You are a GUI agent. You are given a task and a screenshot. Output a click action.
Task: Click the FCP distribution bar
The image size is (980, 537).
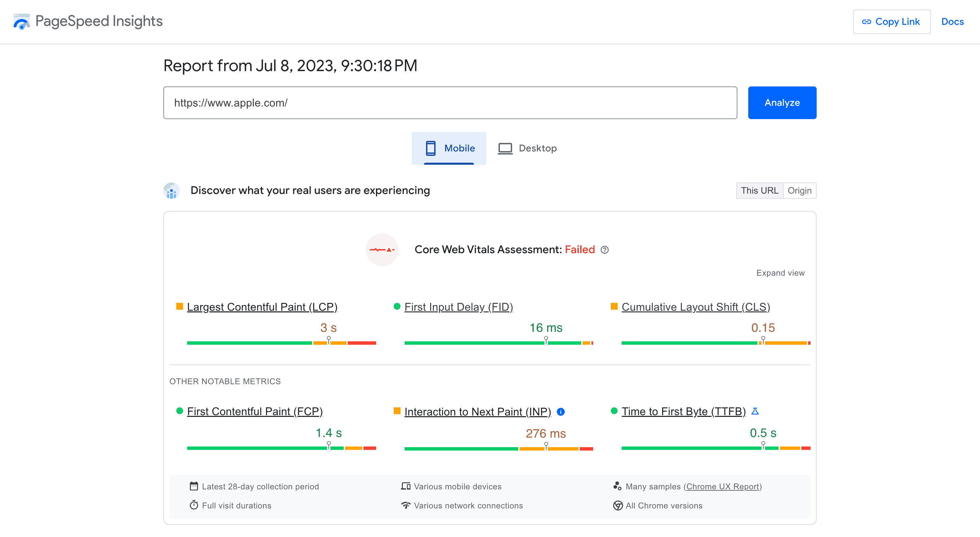click(281, 448)
